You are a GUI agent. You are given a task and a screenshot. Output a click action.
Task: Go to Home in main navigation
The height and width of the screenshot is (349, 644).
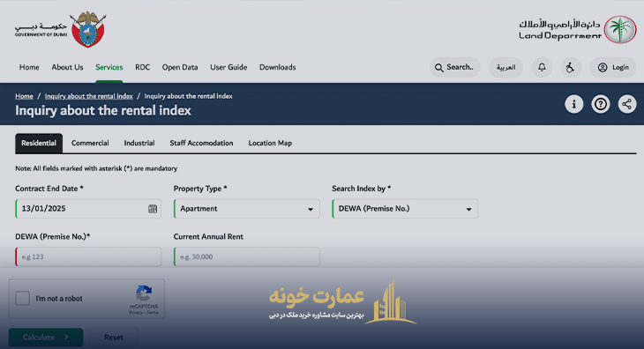[x=29, y=67]
